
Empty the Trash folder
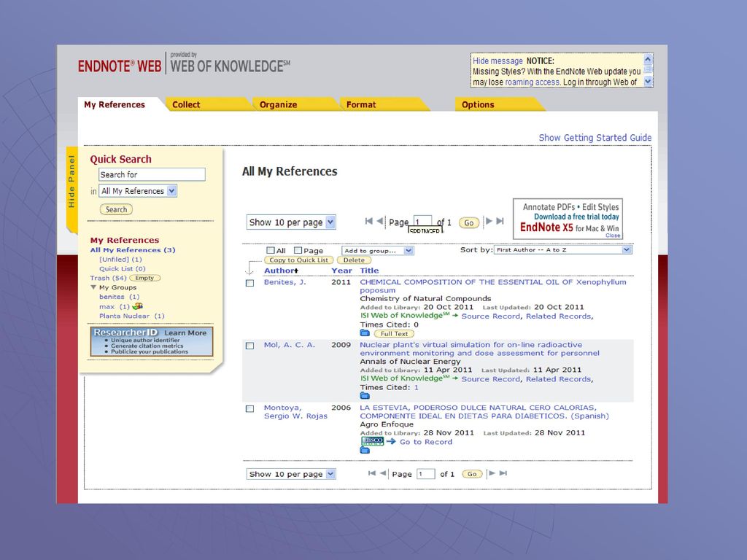[145, 278]
